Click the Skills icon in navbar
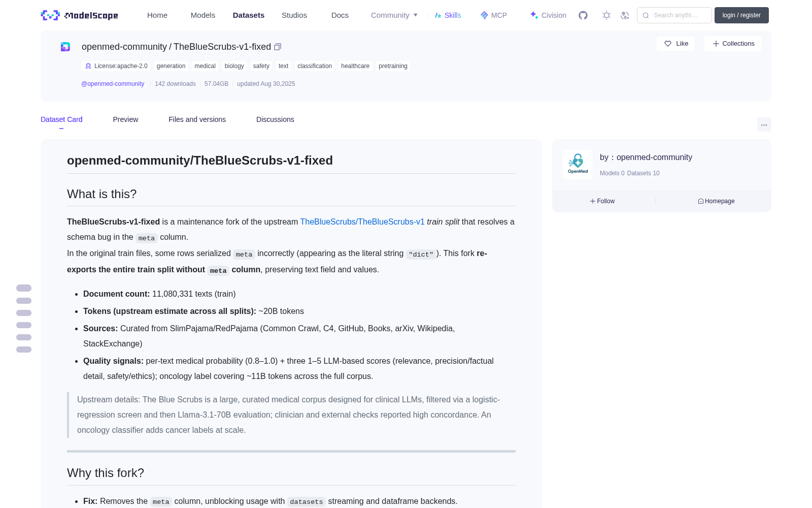Viewport: 812px width, 508px height. click(x=438, y=15)
